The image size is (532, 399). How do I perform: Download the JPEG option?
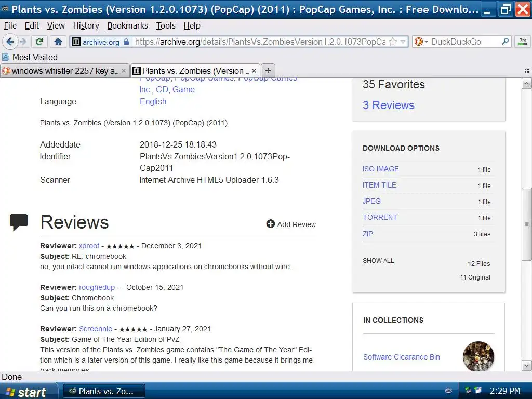click(371, 201)
